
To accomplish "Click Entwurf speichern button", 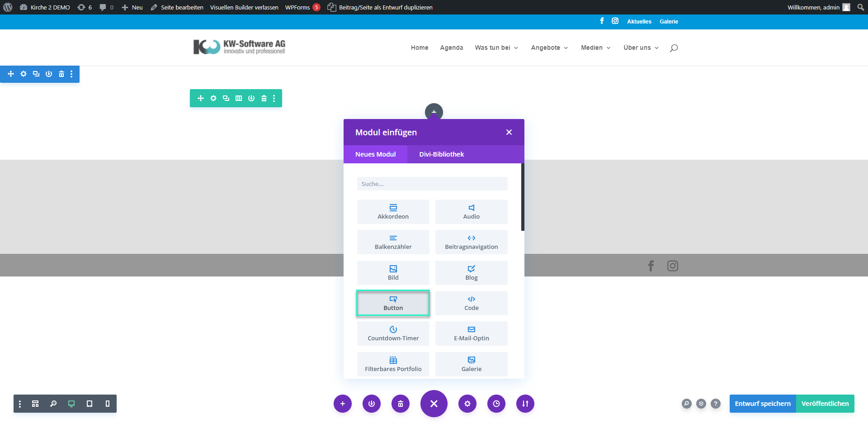I will [762, 404].
